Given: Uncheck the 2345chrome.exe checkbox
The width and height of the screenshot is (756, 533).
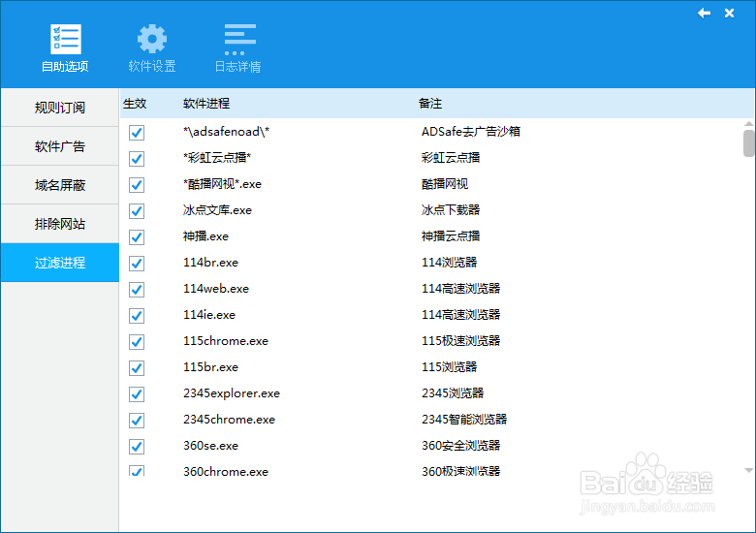Looking at the screenshot, I should coord(137,421).
